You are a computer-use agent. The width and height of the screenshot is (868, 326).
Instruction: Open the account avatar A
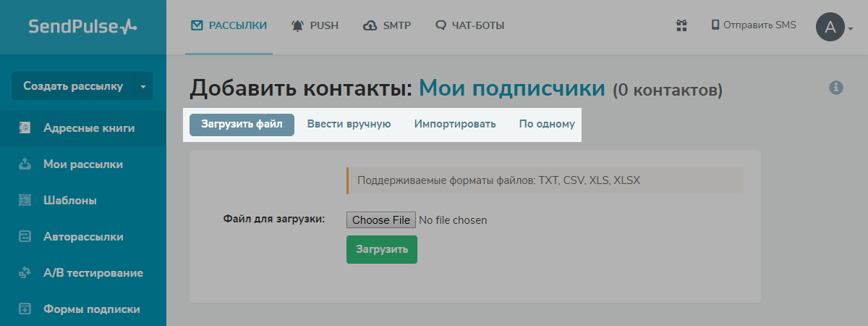click(830, 28)
